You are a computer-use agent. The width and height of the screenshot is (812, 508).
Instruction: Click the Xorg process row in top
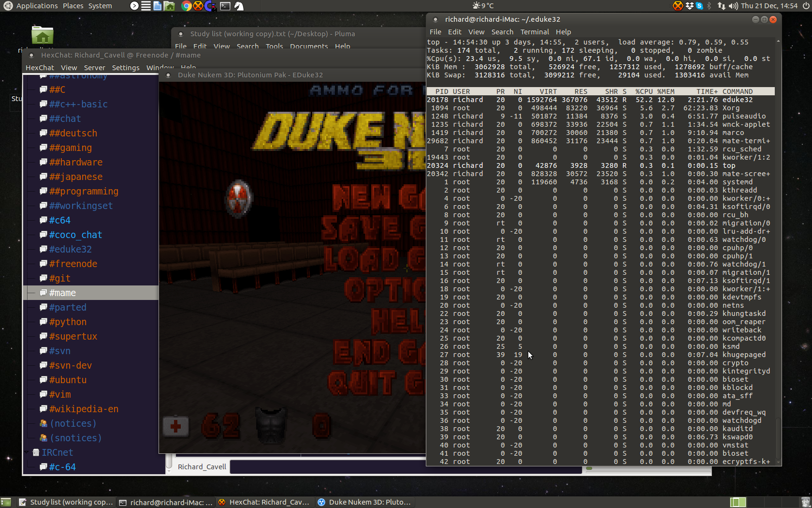pyautogui.click(x=600, y=108)
